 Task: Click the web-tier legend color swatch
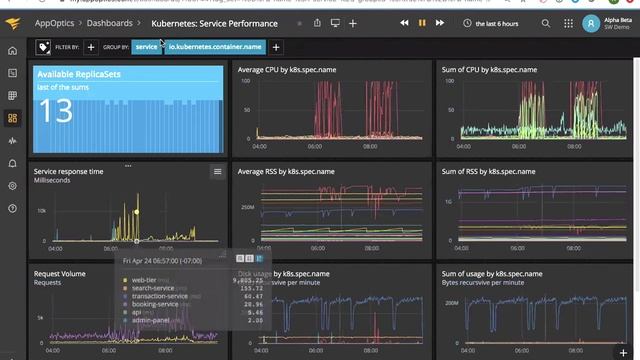point(125,280)
